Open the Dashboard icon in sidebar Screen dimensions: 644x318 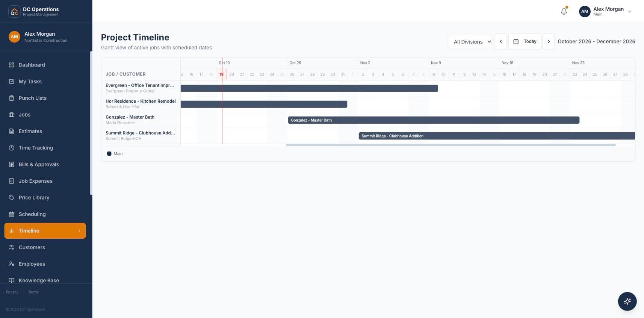11,65
